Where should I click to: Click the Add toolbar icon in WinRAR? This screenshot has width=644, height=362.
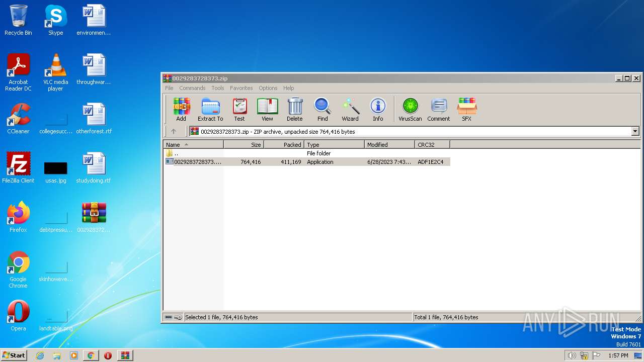(181, 110)
